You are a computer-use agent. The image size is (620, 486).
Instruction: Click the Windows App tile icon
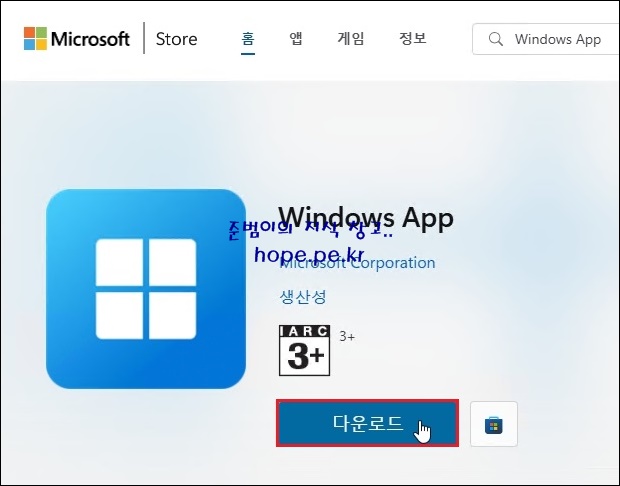coord(146,289)
